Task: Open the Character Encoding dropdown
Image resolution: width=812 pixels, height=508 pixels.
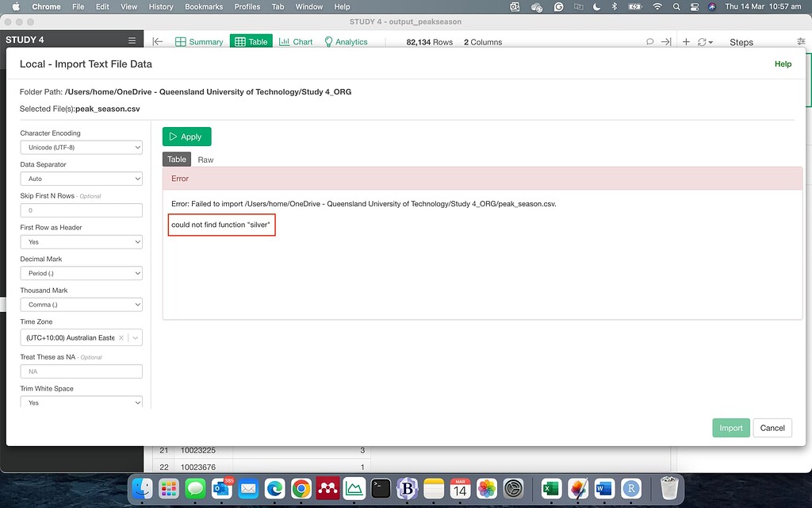Action: coord(82,147)
